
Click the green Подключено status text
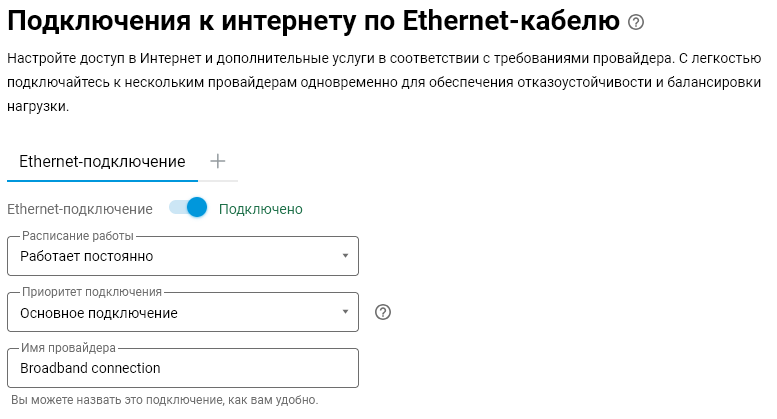(260, 209)
